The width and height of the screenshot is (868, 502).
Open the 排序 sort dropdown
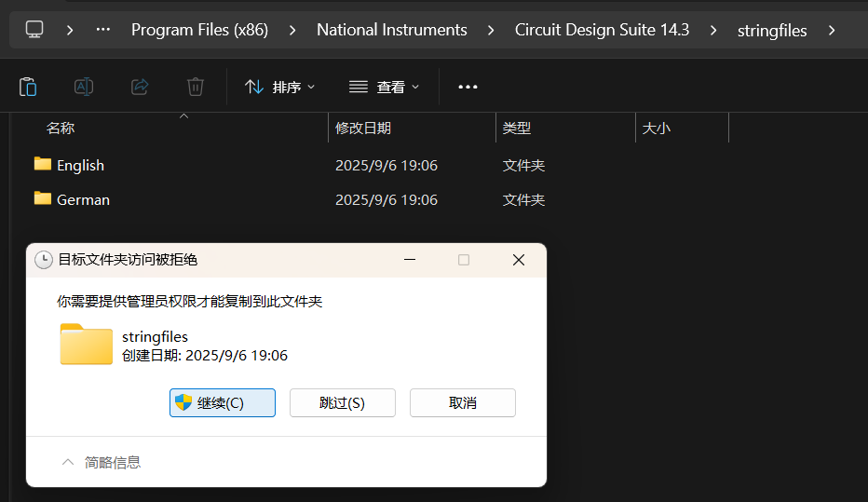(280, 87)
